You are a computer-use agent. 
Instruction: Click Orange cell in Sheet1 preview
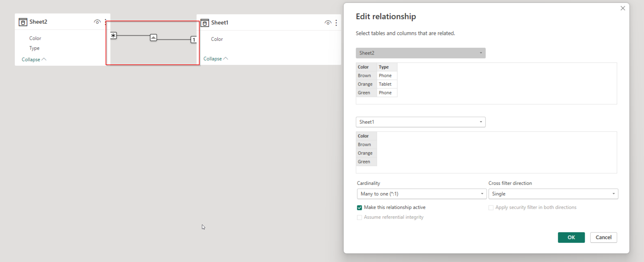(x=366, y=153)
